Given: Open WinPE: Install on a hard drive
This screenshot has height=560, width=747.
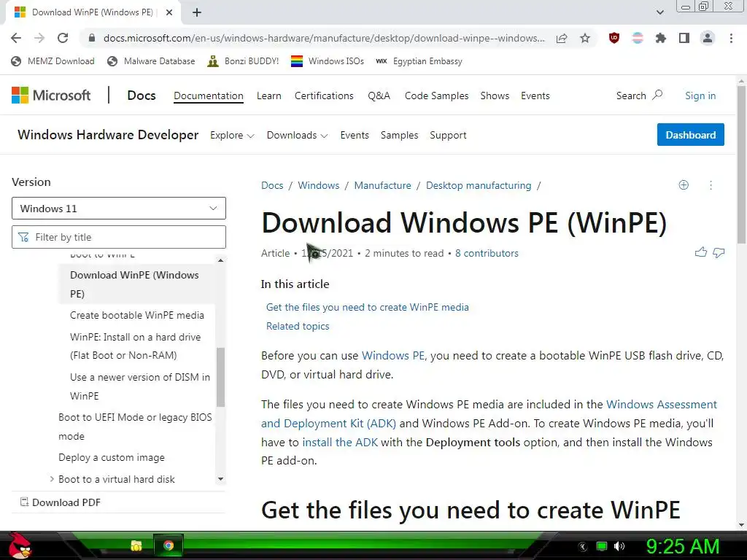Looking at the screenshot, I should [x=135, y=346].
